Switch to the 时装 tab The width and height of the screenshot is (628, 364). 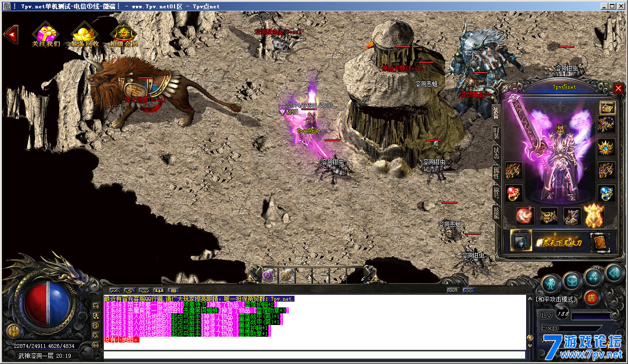[x=496, y=133]
